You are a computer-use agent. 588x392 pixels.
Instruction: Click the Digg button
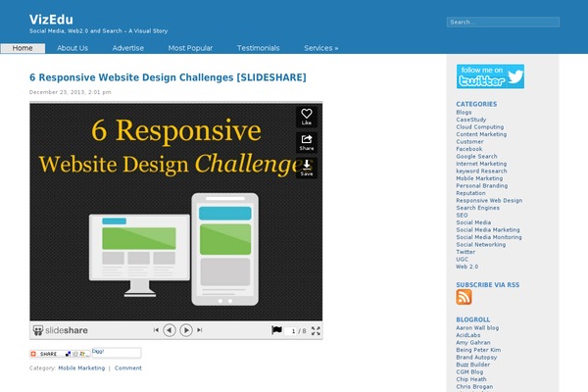pos(117,353)
